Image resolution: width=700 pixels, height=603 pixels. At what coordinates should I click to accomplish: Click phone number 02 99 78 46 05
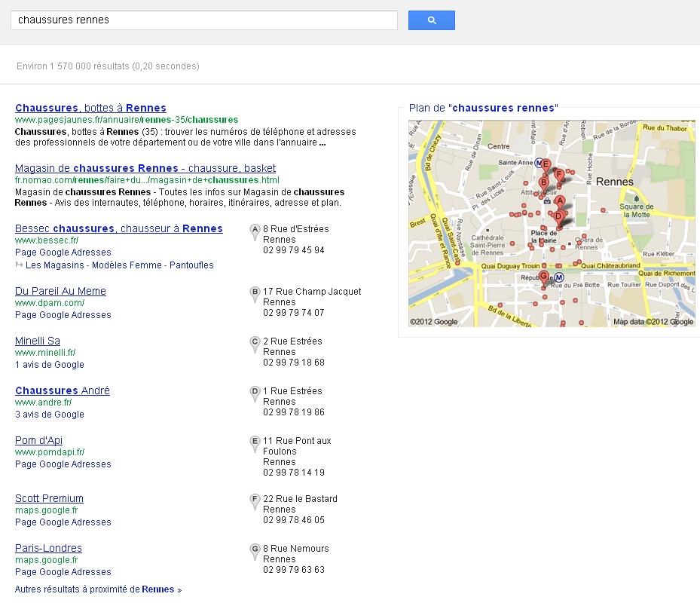click(x=293, y=520)
